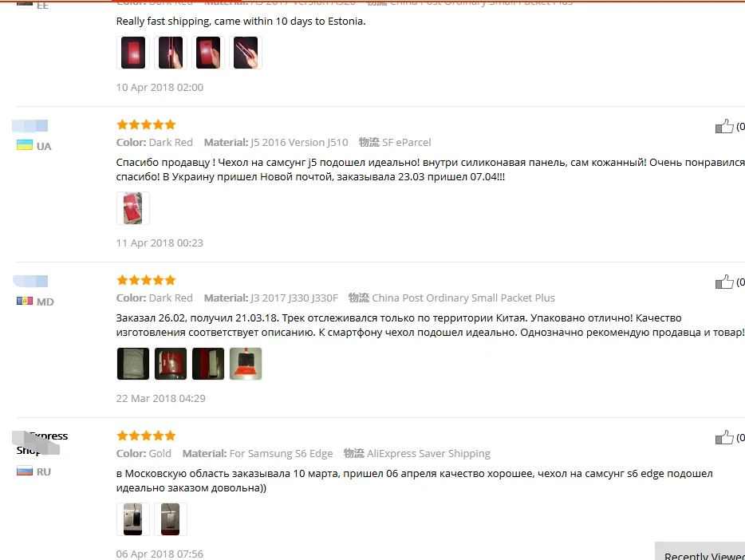Screen dimensions: 745x560
Task: Open fourth photo in the Estonia review
Action: (x=246, y=53)
